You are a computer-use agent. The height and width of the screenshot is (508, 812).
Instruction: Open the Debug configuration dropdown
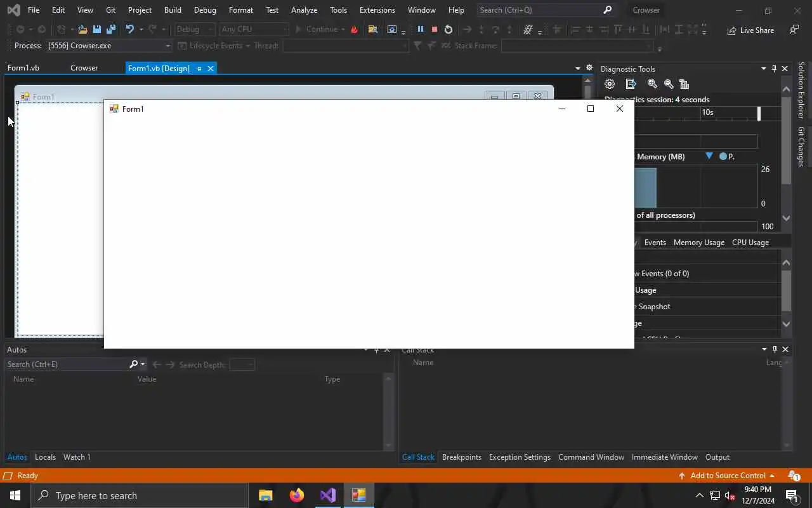pos(195,29)
